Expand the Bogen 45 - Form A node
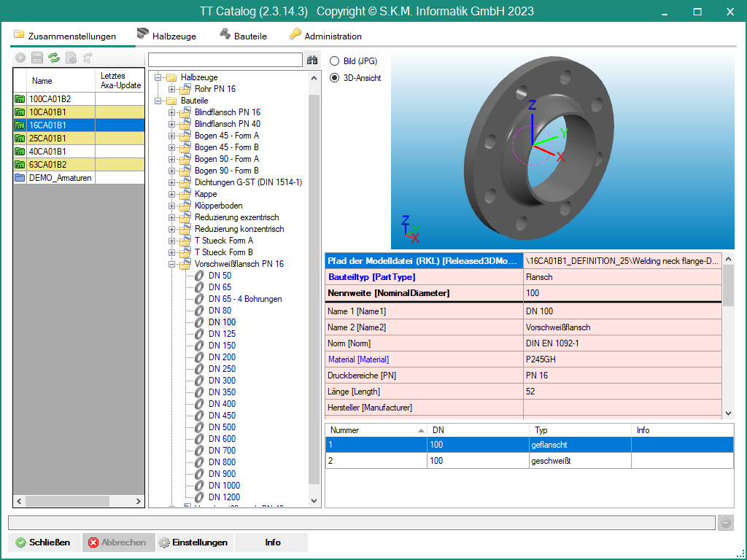The image size is (747, 560). tap(172, 136)
